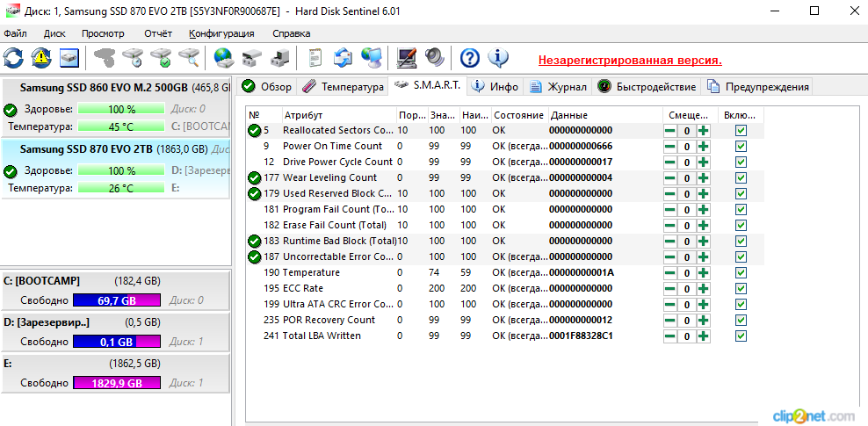Open help via blue question mark icon
The image size is (868, 426).
[470, 58]
